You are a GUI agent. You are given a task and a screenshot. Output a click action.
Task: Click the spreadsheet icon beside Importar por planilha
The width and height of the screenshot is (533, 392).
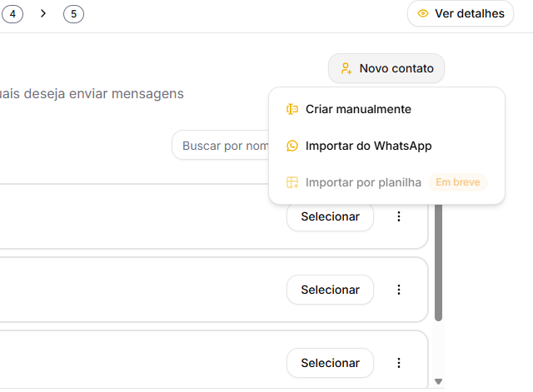click(292, 182)
